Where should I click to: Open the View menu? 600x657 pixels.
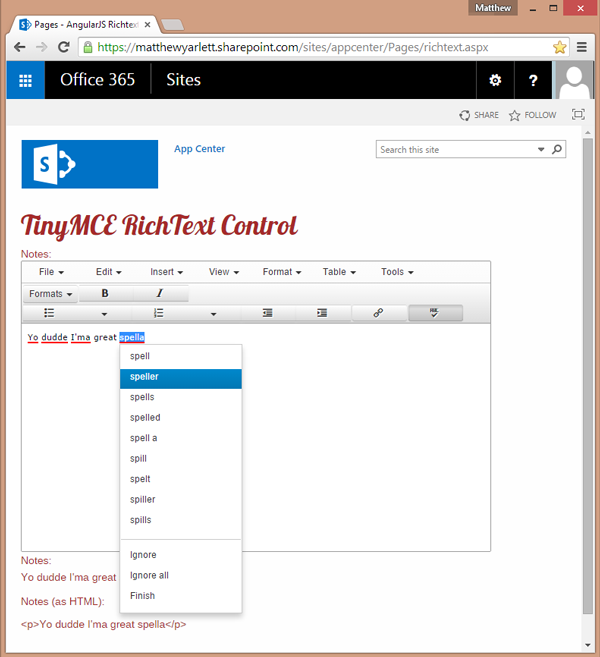point(224,272)
